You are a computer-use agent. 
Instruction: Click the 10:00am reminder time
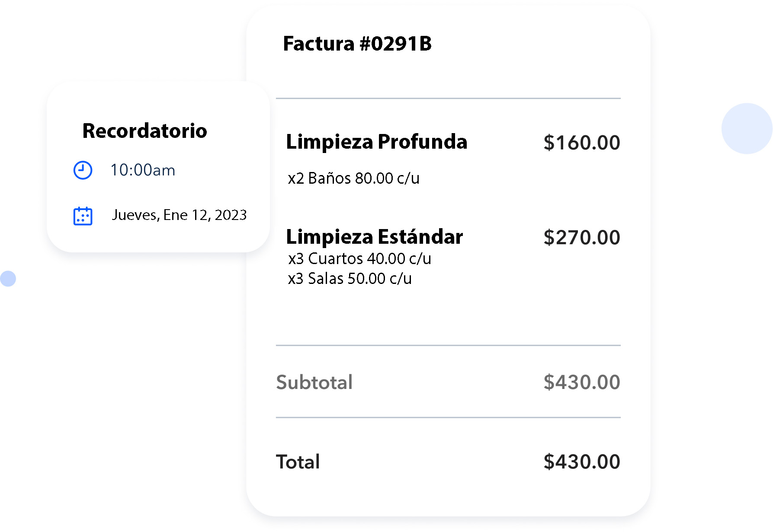click(x=143, y=170)
